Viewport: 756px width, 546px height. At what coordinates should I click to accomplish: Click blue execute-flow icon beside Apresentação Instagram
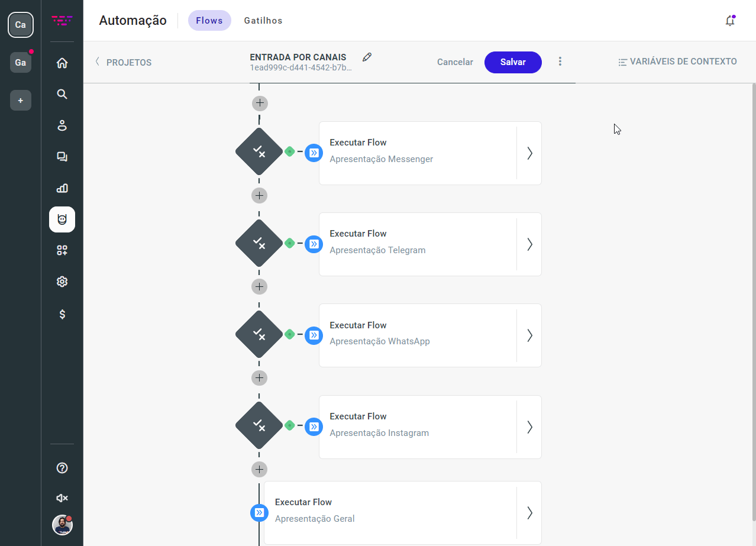point(314,427)
